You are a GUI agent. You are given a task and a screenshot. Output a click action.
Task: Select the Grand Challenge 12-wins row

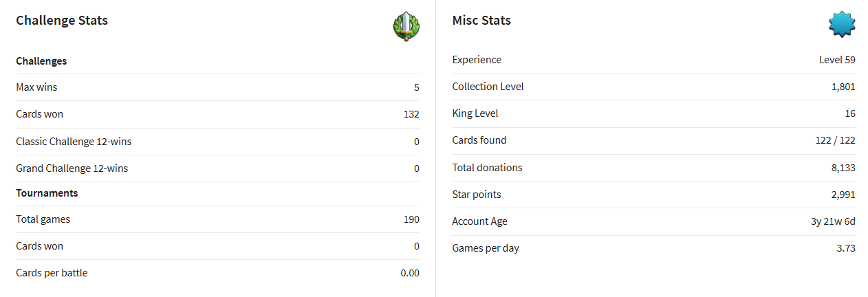click(x=217, y=168)
